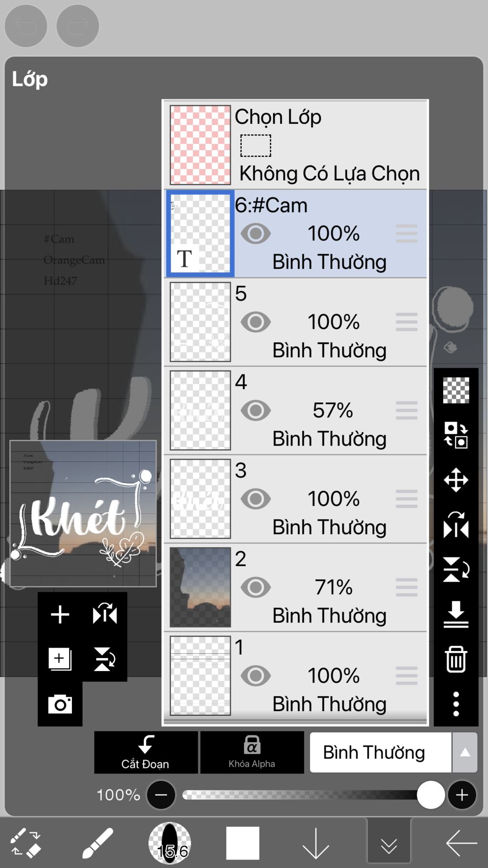Viewport: 488px width, 868px height.
Task: Tap the trash icon to delete layer
Action: click(456, 660)
